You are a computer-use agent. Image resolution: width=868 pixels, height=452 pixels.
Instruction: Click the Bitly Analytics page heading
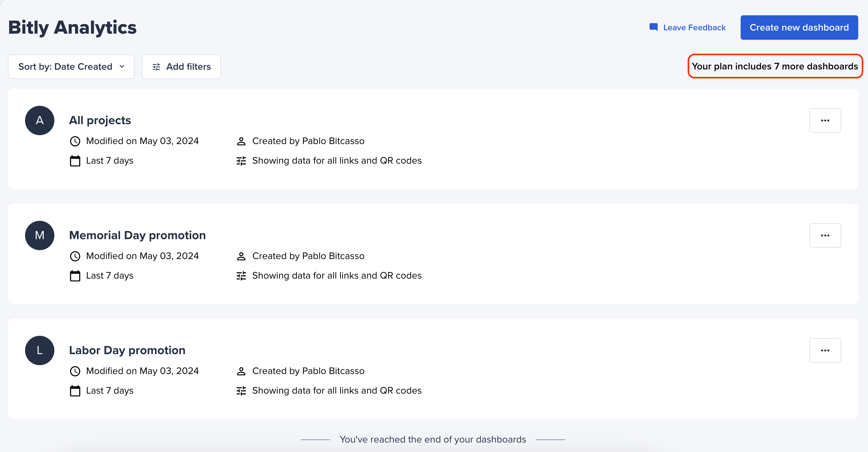pyautogui.click(x=72, y=27)
